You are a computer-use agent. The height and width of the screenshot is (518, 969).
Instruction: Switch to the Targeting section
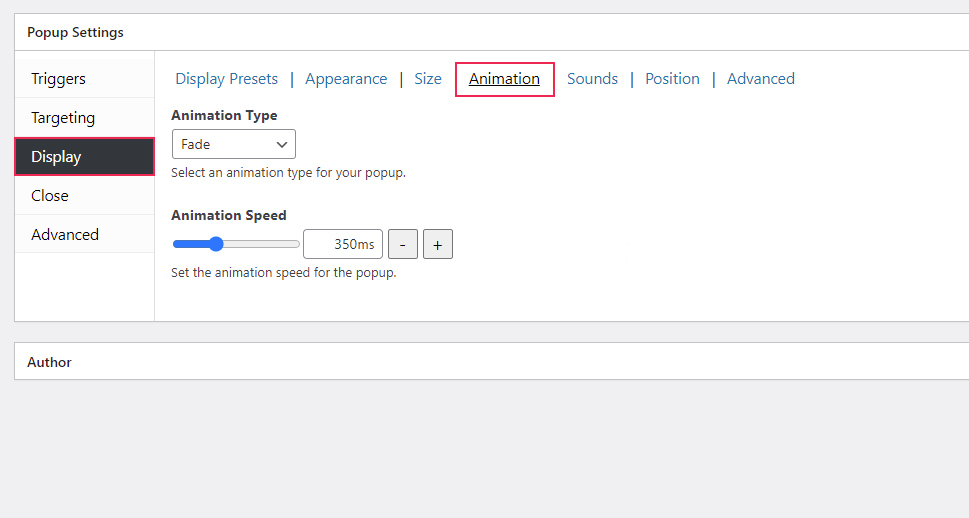coord(63,118)
